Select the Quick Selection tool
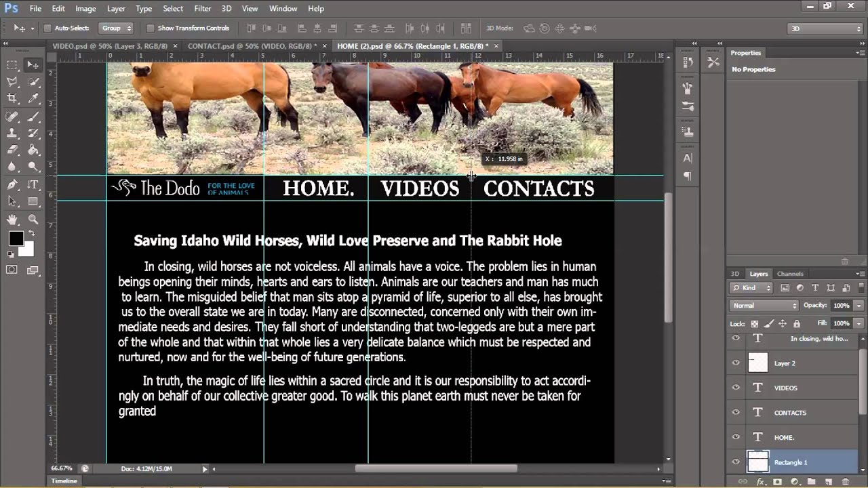Image resolution: width=868 pixels, height=488 pixels. pyautogui.click(x=33, y=81)
